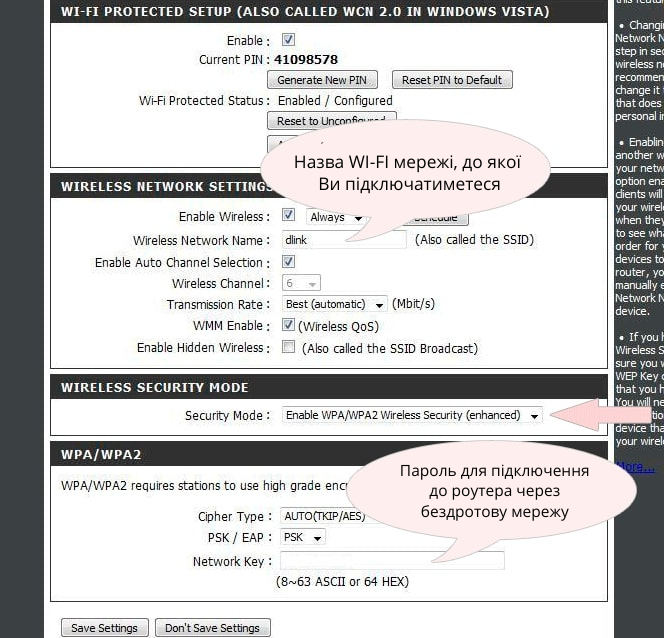Open the Security Mode dropdown
The width and height of the screenshot is (664, 638).
(x=411, y=415)
